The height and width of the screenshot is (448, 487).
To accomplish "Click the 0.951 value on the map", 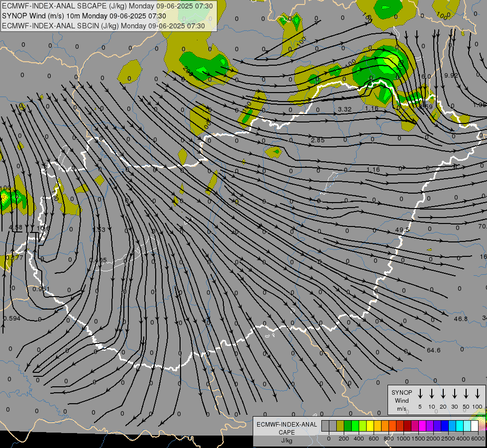I will [41, 289].
